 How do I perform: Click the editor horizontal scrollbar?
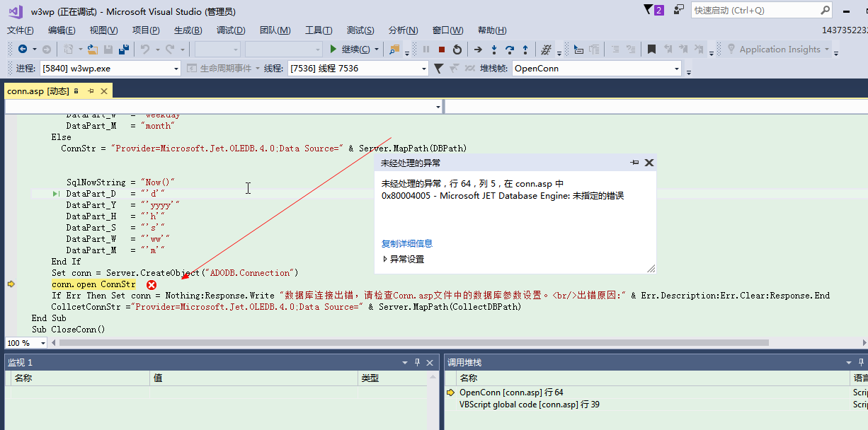tap(414, 342)
